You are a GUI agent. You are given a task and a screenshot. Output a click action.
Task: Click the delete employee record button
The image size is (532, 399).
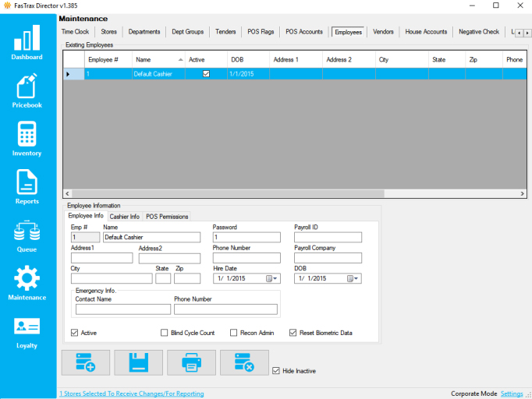click(244, 362)
